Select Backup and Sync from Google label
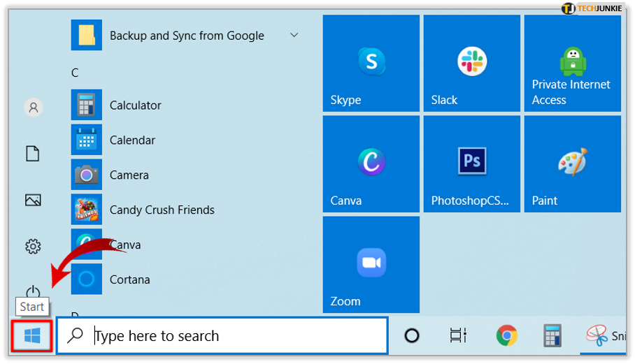This screenshot has width=635, height=364. [x=187, y=36]
